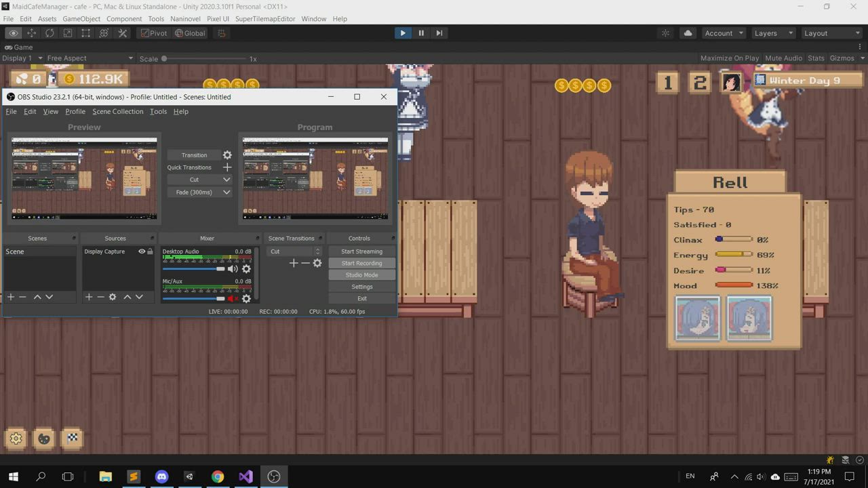The image size is (868, 488).
Task: Toggle Maximize On Play in Game view
Action: [730, 58]
